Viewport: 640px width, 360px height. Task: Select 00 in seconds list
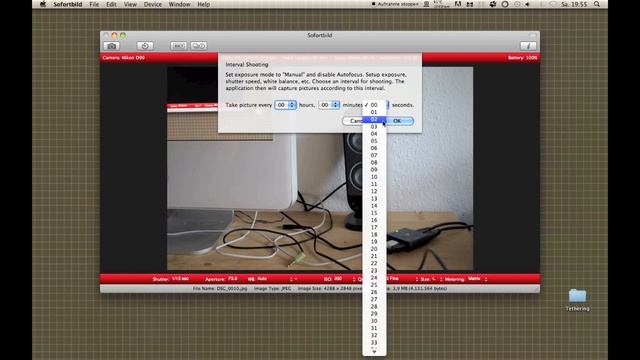point(374,105)
